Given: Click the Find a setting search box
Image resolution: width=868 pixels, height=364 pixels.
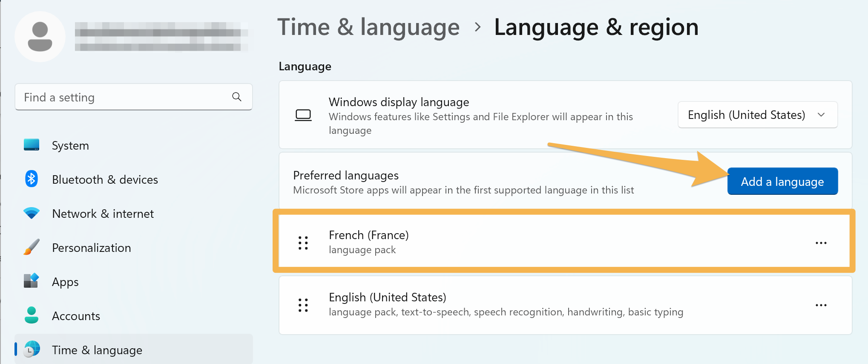Looking at the screenshot, I should 134,97.
